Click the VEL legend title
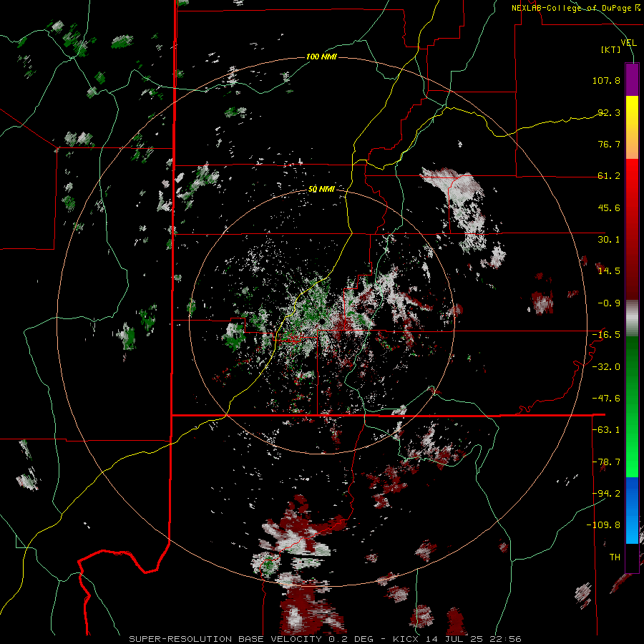 coord(628,42)
